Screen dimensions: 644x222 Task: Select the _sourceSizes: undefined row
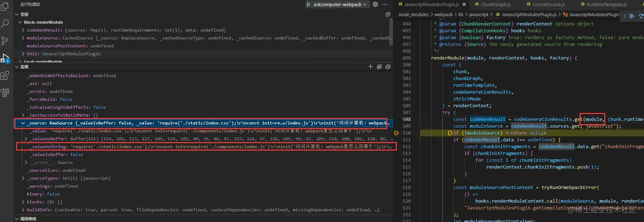(202, 170)
